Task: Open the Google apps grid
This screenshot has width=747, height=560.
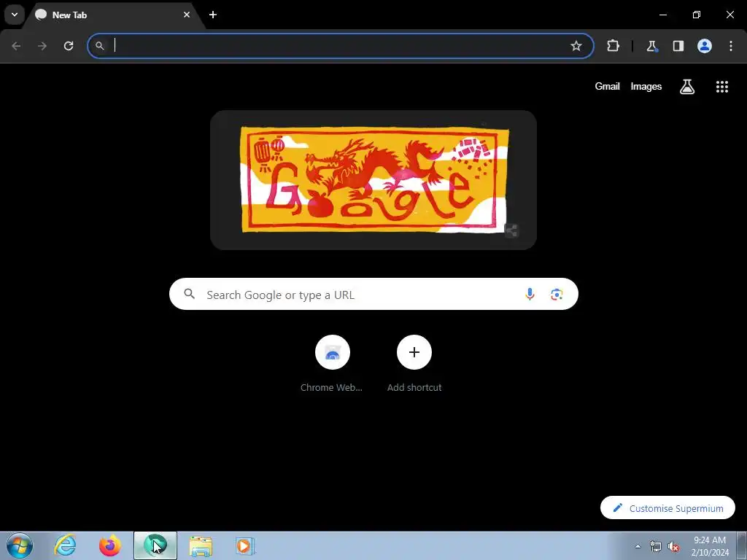Action: [722, 87]
